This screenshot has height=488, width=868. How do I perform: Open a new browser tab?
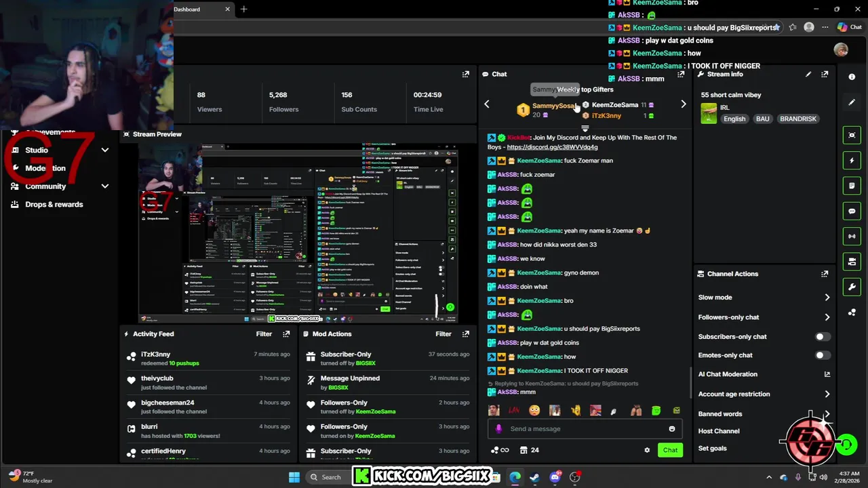tap(243, 9)
